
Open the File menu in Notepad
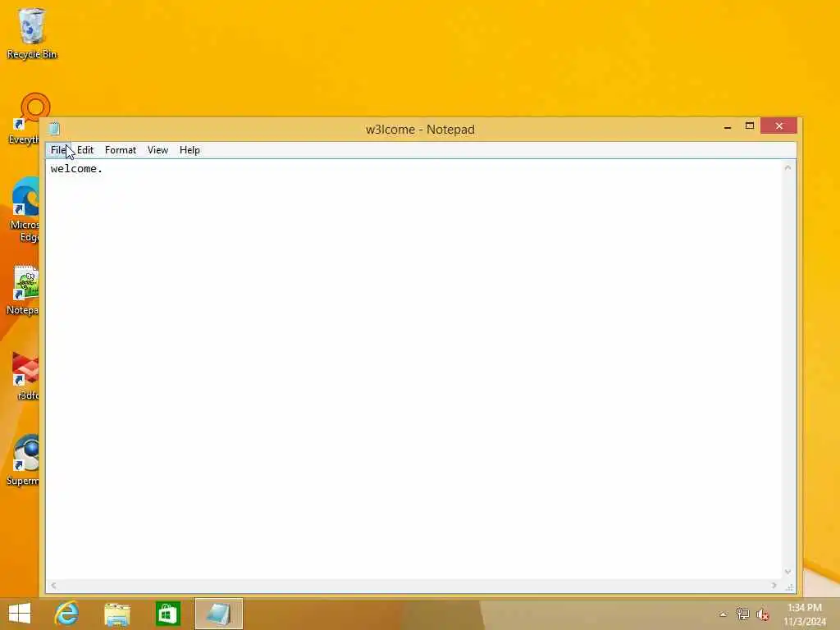(x=58, y=150)
